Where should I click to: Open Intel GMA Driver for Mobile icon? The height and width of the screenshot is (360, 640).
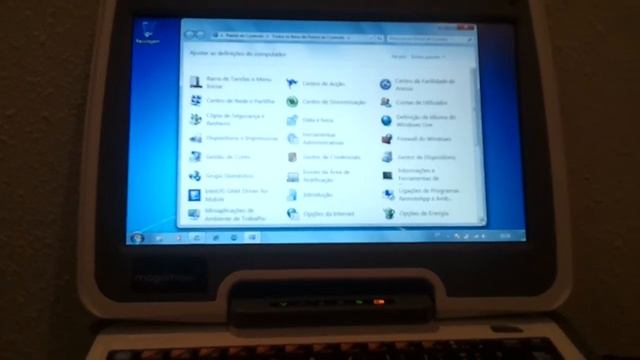pos(194,195)
